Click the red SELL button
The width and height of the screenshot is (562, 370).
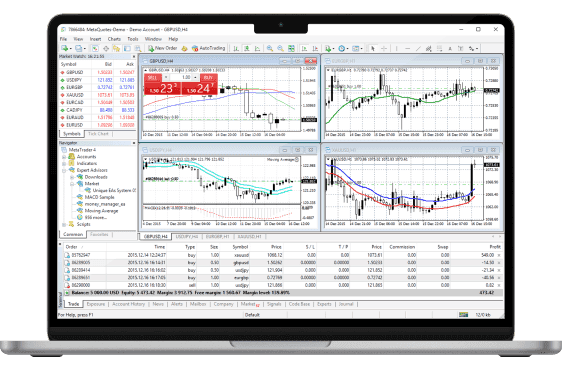coord(153,77)
